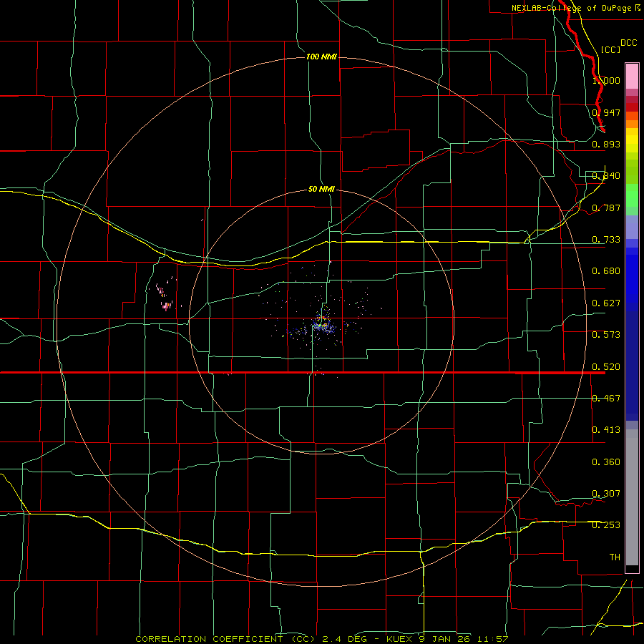Pick the red band of the color scale

point(632,107)
